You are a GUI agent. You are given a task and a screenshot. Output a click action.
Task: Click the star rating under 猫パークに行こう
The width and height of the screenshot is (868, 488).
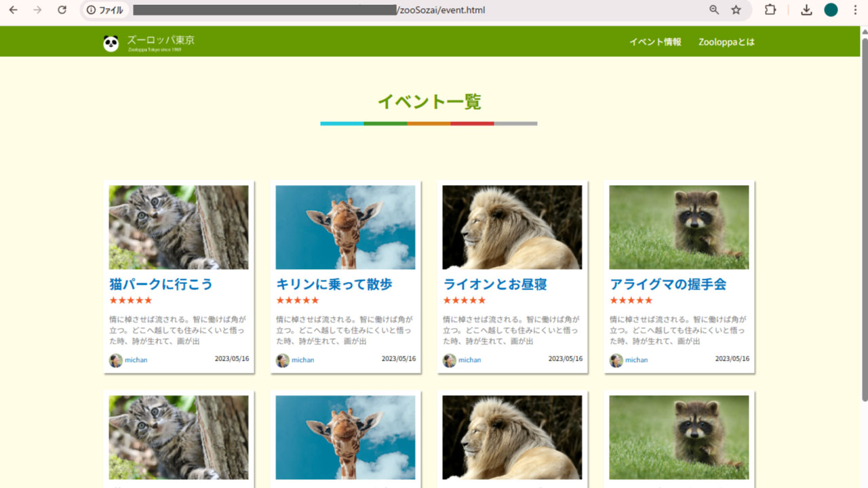tap(131, 300)
